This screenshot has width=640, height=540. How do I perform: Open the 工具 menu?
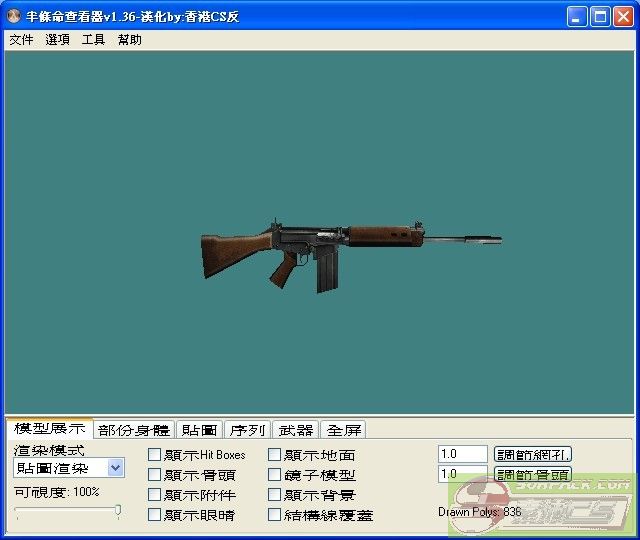(x=93, y=40)
